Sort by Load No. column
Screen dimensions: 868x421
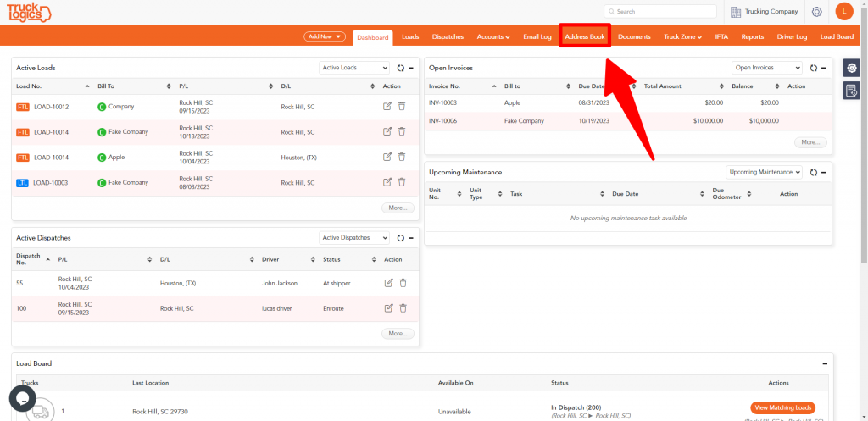53,86
